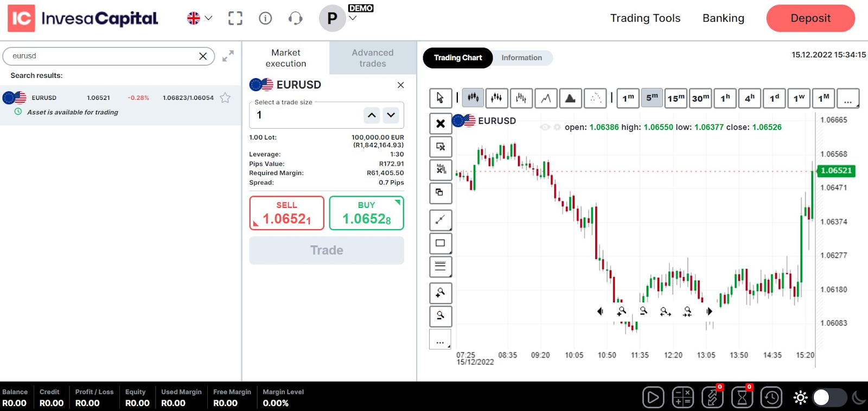Decrease trade size with down arrow
Viewport: 868px width, 411px height.
tap(391, 115)
